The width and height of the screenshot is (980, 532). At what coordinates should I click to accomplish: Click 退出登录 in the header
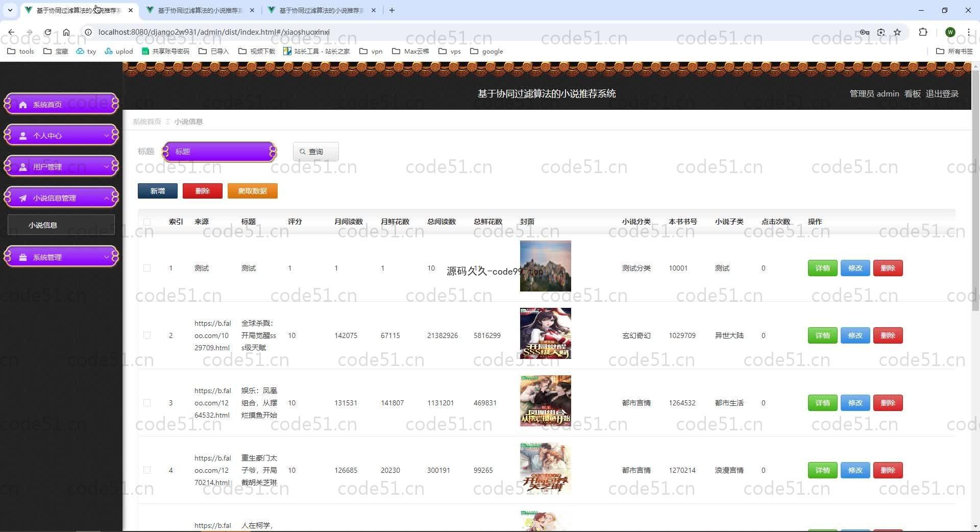click(942, 93)
